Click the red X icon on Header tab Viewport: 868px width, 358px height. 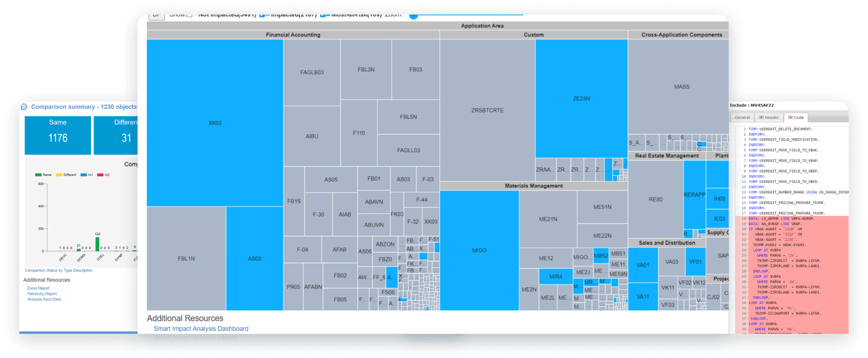[761, 118]
